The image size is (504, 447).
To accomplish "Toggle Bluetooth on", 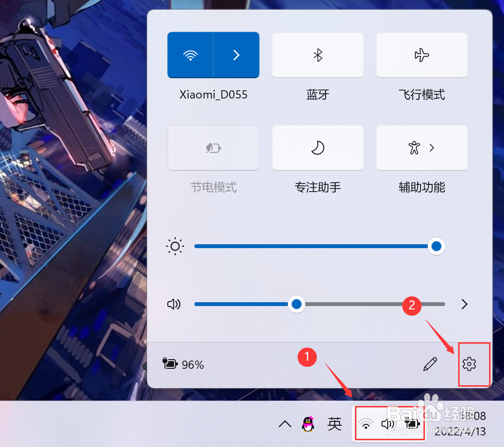I will [317, 55].
